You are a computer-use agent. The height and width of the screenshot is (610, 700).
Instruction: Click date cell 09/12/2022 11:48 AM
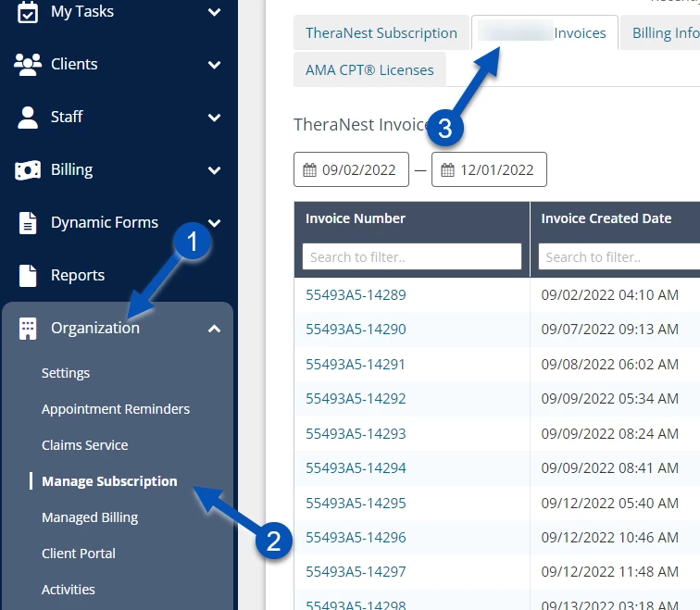click(x=610, y=572)
